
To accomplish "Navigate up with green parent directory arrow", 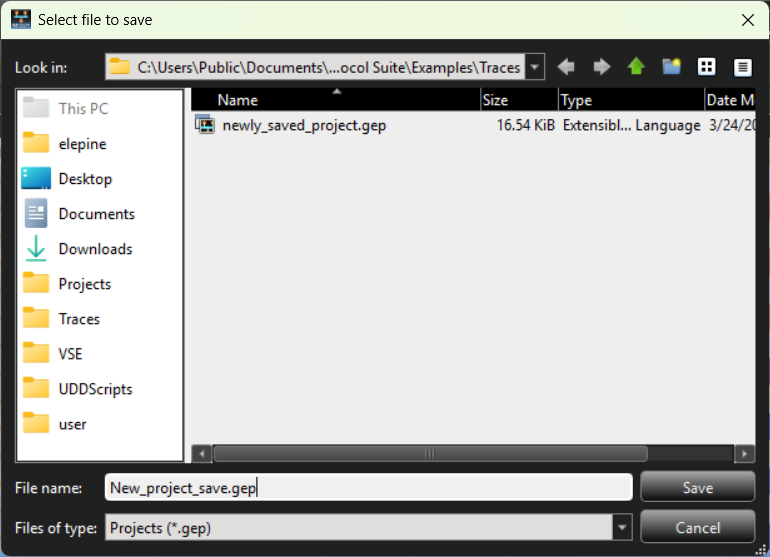I will [636, 67].
